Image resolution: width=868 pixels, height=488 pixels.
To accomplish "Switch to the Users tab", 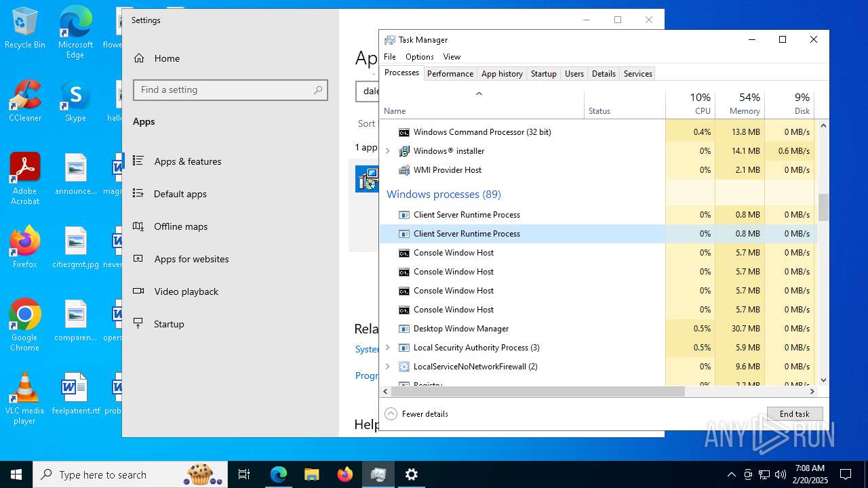I will (574, 74).
